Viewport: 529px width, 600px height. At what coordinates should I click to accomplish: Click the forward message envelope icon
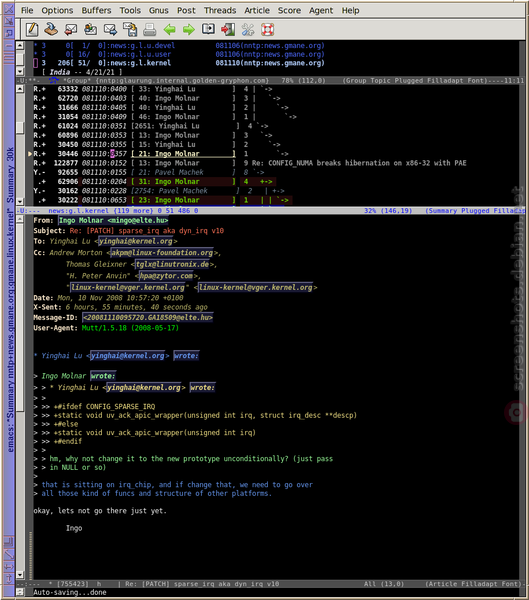[x=110, y=29]
